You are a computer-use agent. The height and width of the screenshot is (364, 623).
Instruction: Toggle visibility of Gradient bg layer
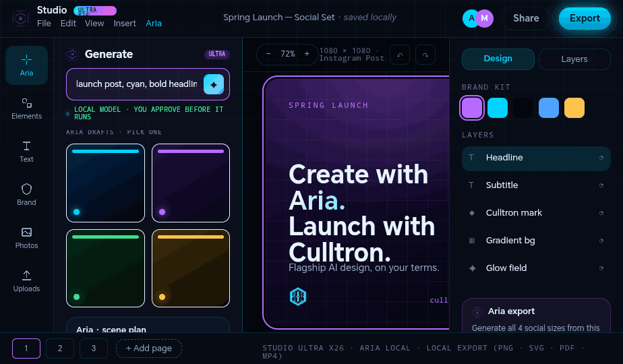[601, 241]
